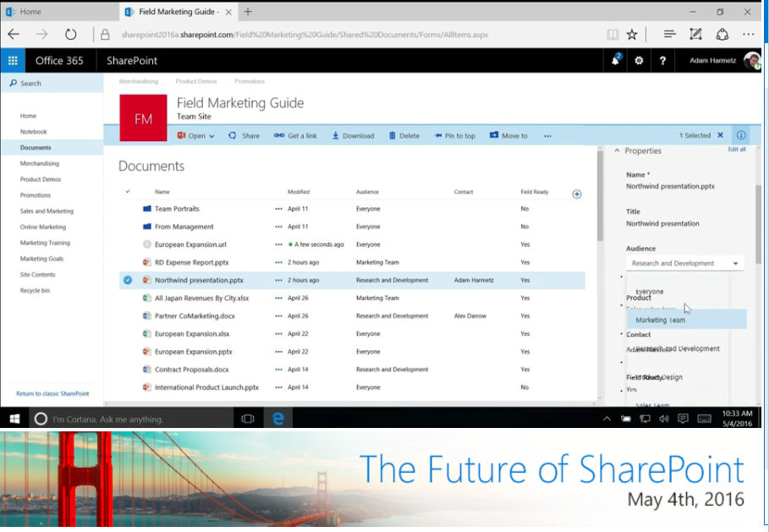769x532 pixels.
Task: Click the Move to icon
Action: pyautogui.click(x=508, y=134)
